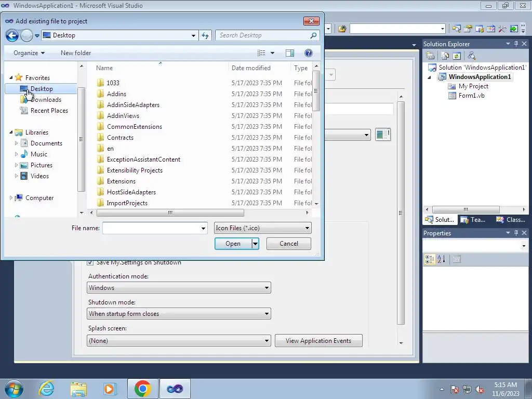Click the vertical scrollbar thumb in file list
This screenshot has height=399, width=532.
pos(316,91)
